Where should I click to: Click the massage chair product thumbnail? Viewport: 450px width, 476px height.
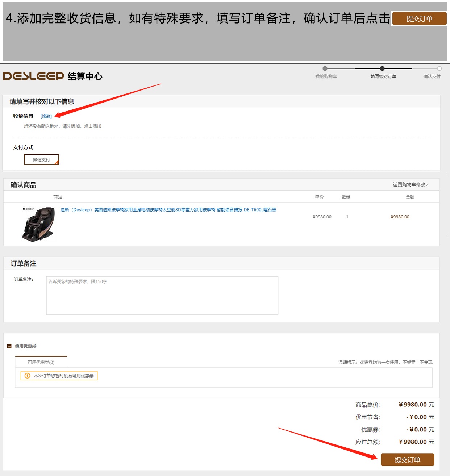click(39, 224)
